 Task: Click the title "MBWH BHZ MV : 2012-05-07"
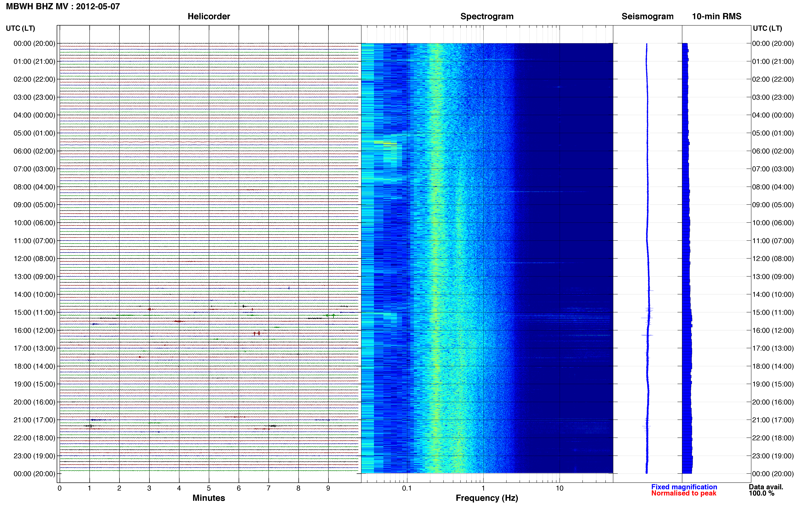point(63,6)
